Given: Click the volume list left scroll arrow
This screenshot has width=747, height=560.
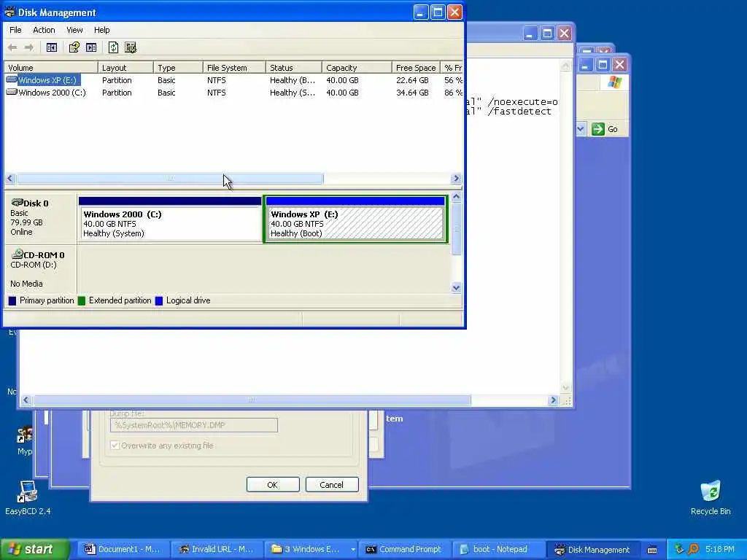Looking at the screenshot, I should click(10, 179).
